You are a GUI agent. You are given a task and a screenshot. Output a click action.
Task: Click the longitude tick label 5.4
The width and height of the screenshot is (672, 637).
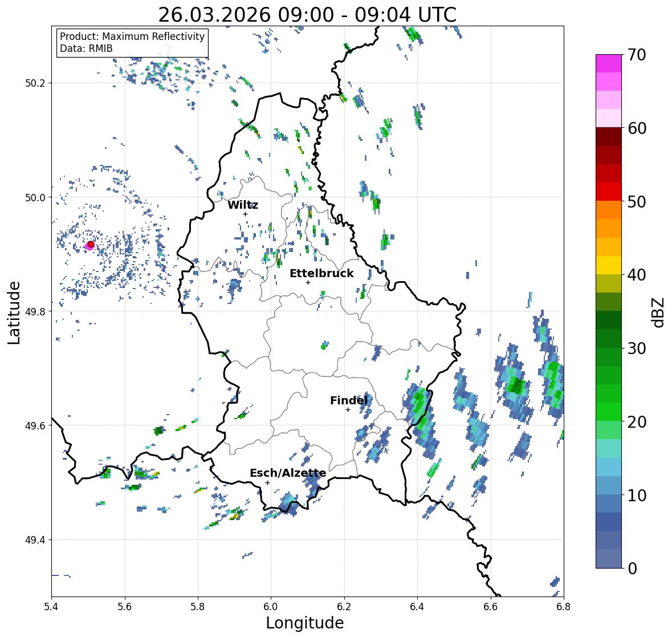point(51,607)
